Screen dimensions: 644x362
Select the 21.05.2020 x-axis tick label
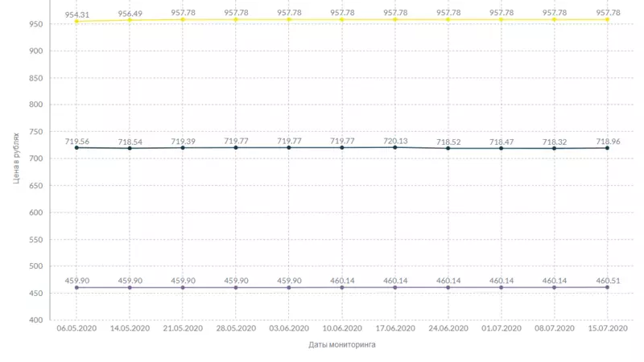tap(183, 328)
